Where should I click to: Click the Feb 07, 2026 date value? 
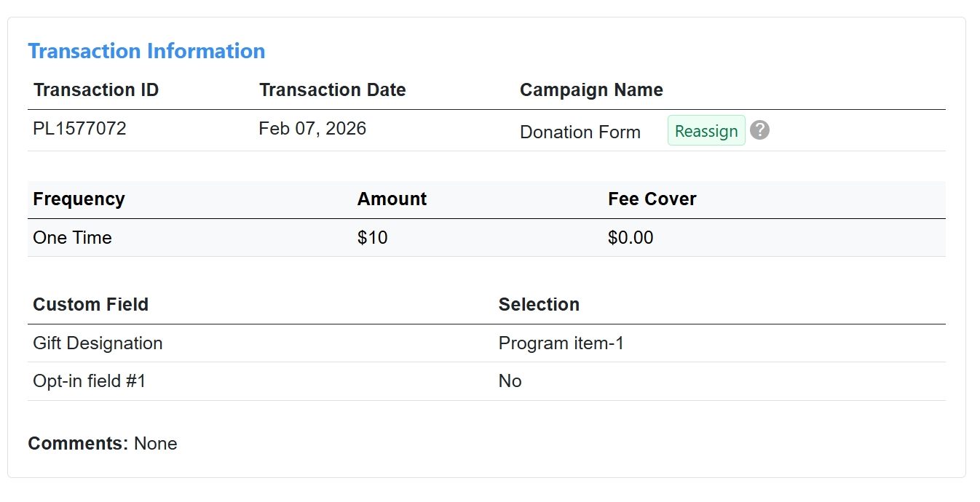click(x=312, y=129)
